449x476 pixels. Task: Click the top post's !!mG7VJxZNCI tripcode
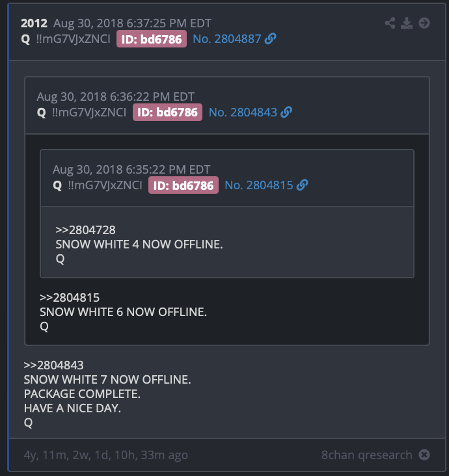pos(74,39)
